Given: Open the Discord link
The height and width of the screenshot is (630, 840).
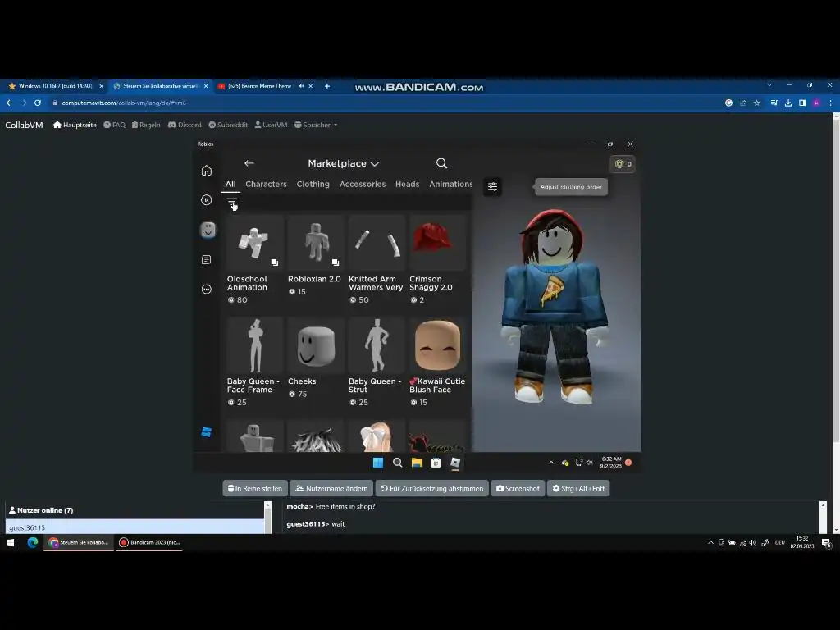Looking at the screenshot, I should 185,125.
